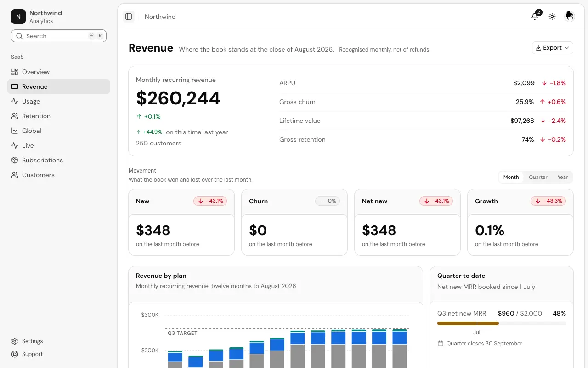This screenshot has height=368, width=588.
Task: Focus the Search input field
Action: (x=59, y=36)
